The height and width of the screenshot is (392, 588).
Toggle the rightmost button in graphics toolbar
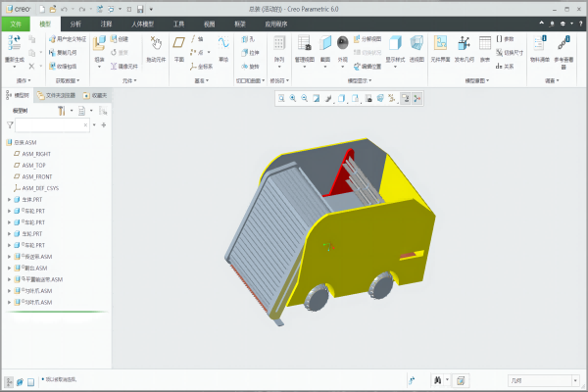[417, 98]
